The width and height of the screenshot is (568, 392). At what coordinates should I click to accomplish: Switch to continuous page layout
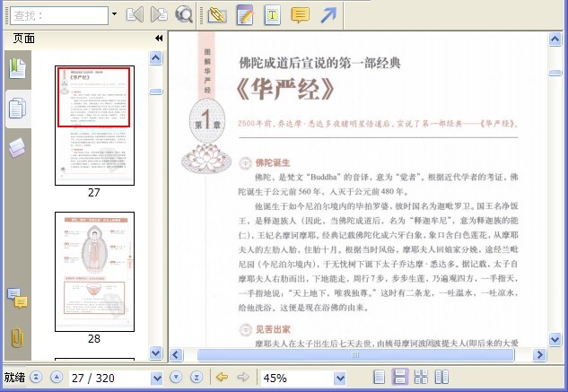pyautogui.click(x=400, y=377)
